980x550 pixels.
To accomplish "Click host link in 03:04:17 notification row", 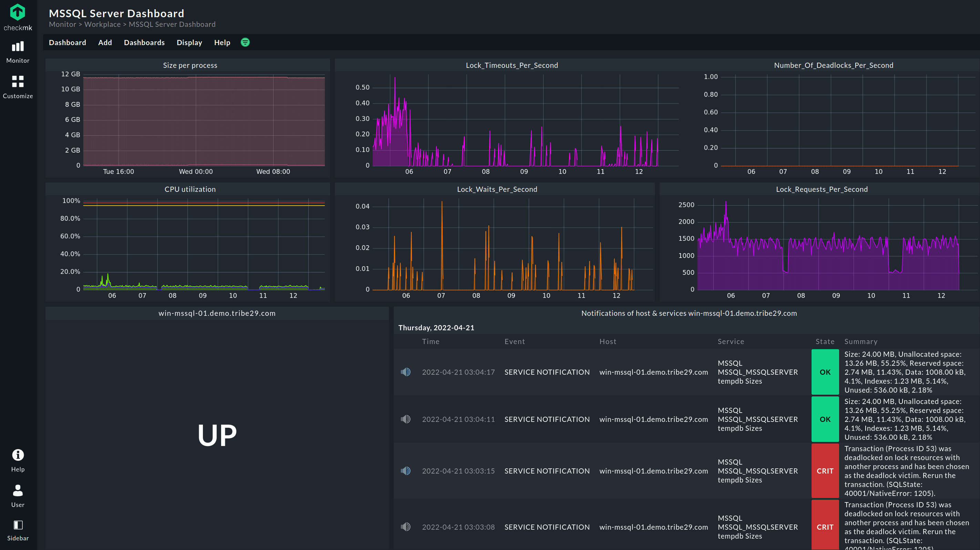I will point(653,372).
